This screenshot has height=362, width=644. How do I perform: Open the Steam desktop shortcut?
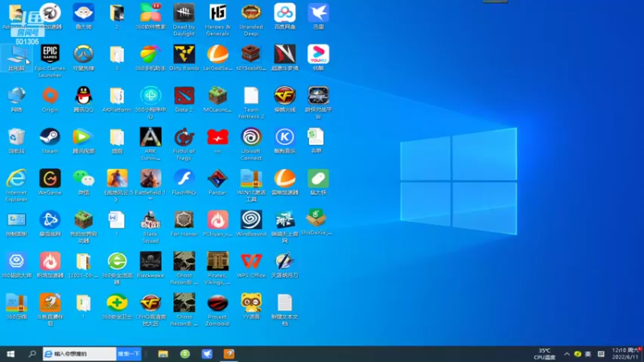(50, 137)
